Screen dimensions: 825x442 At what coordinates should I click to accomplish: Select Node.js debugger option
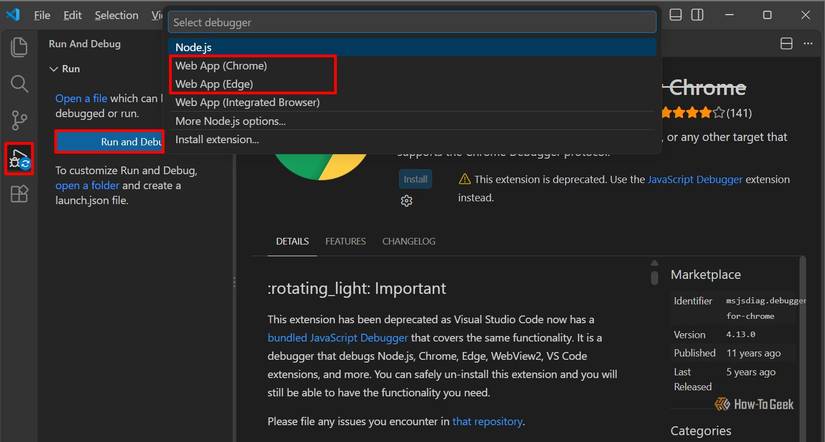coord(412,47)
